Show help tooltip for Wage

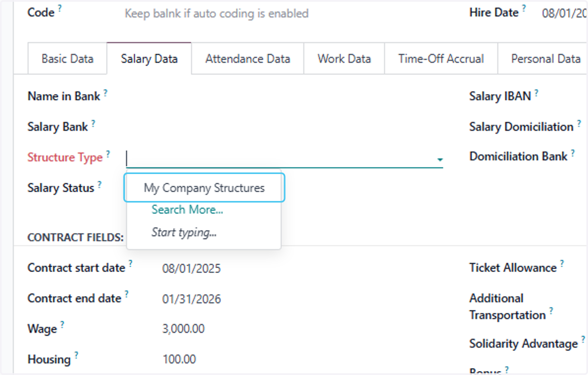(62, 325)
